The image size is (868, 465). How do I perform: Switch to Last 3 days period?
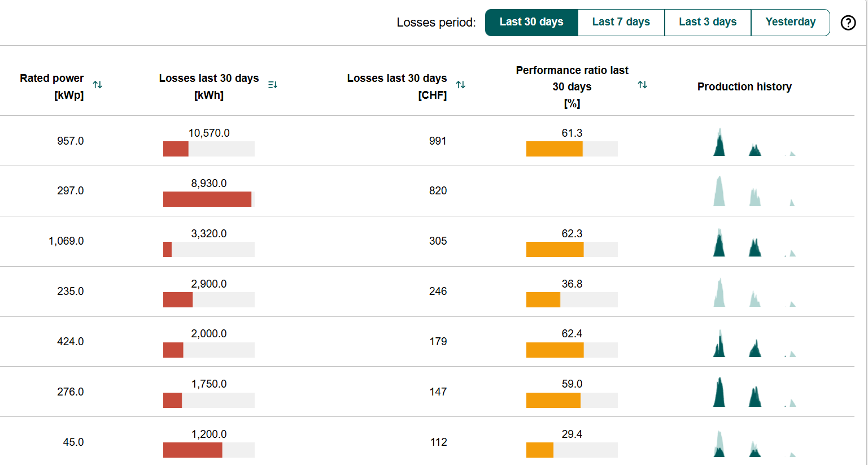pyautogui.click(x=708, y=23)
